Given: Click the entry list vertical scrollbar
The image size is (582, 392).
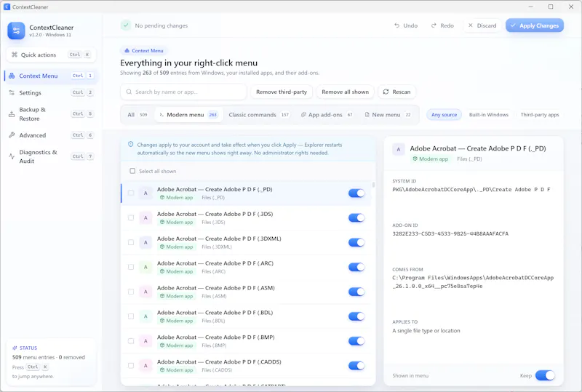Looking at the screenshot, I should coord(373,185).
